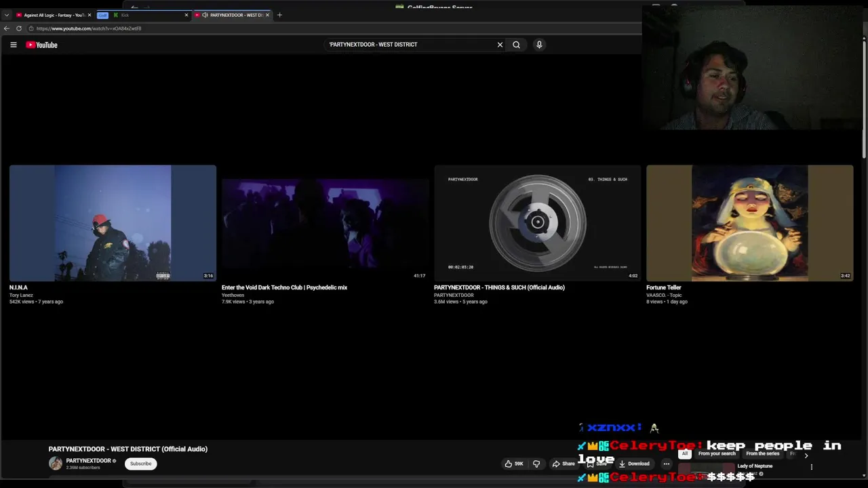Close the PARTYNEXTDOOR - WEST DISTRICT tab
This screenshot has width=868, height=488.
pyautogui.click(x=267, y=15)
